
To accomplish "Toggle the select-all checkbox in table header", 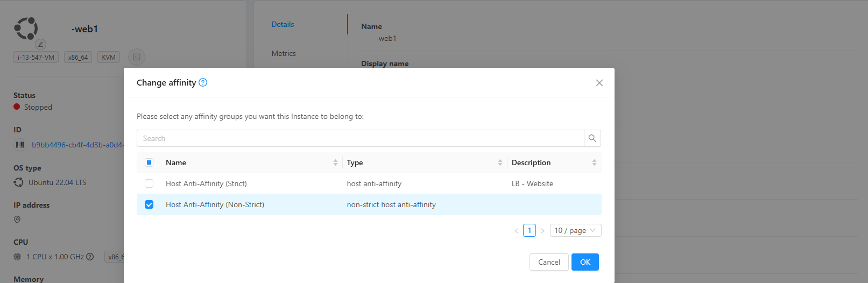I will tap(149, 162).
